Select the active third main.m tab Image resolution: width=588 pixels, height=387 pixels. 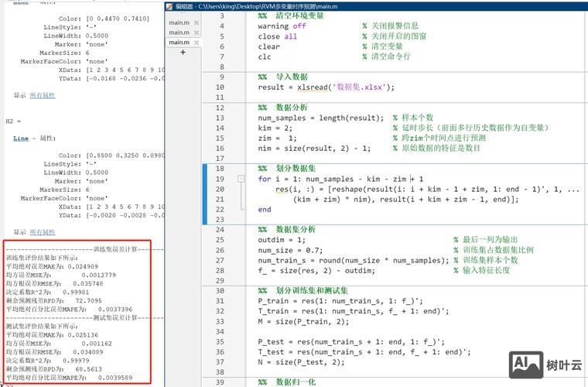pyautogui.click(x=179, y=43)
